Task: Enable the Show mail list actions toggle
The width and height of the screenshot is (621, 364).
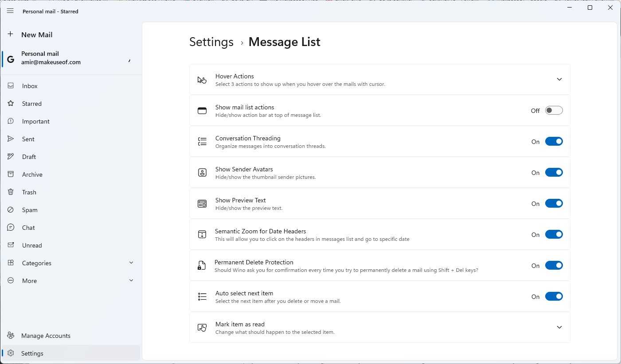Action: click(x=554, y=110)
